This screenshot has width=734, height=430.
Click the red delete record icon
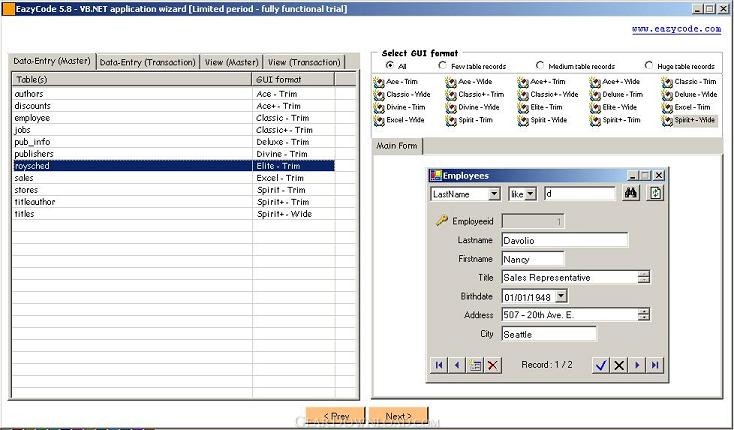[492, 365]
